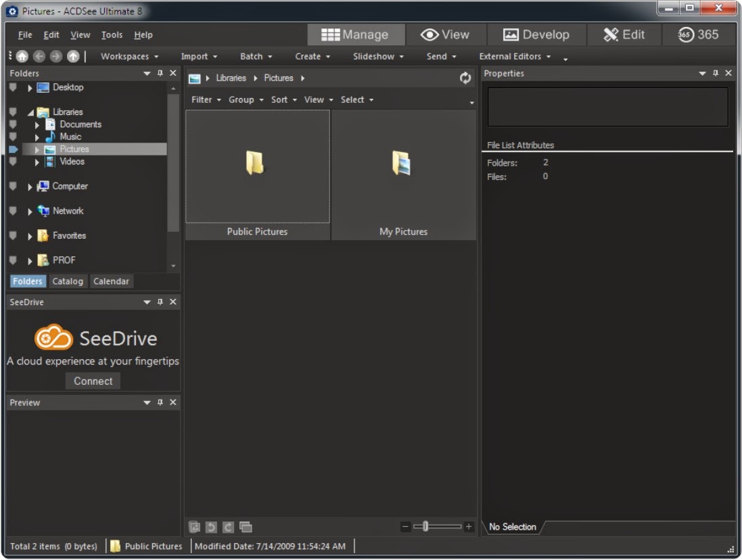The image size is (742, 560).
Task: Click the rotate right icon in bottom toolbar
Action: (x=228, y=527)
